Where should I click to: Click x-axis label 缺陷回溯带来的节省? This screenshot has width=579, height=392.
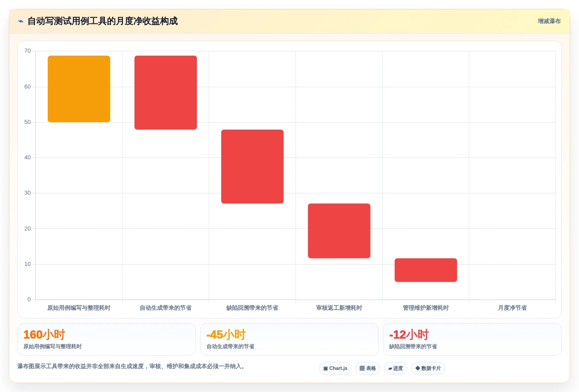tap(252, 308)
